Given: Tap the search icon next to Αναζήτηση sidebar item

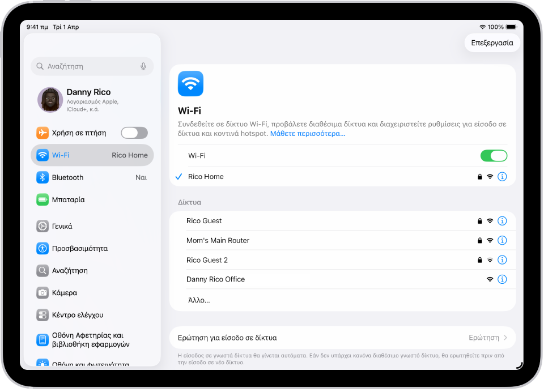Looking at the screenshot, I should tap(42, 271).
